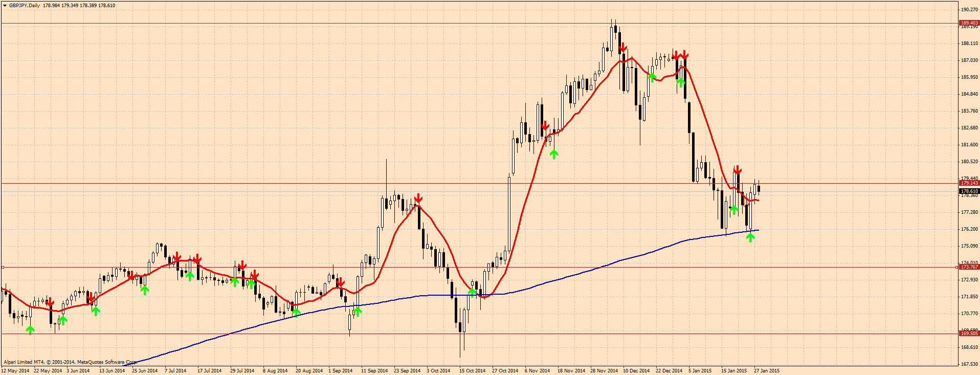This screenshot has width=980, height=375.
Task: Click the 176.200 price scale label
Action: click(x=970, y=229)
